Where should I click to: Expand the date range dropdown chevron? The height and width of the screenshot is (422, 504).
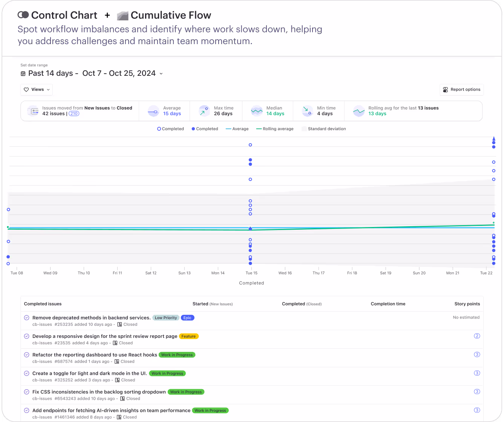[x=161, y=74]
